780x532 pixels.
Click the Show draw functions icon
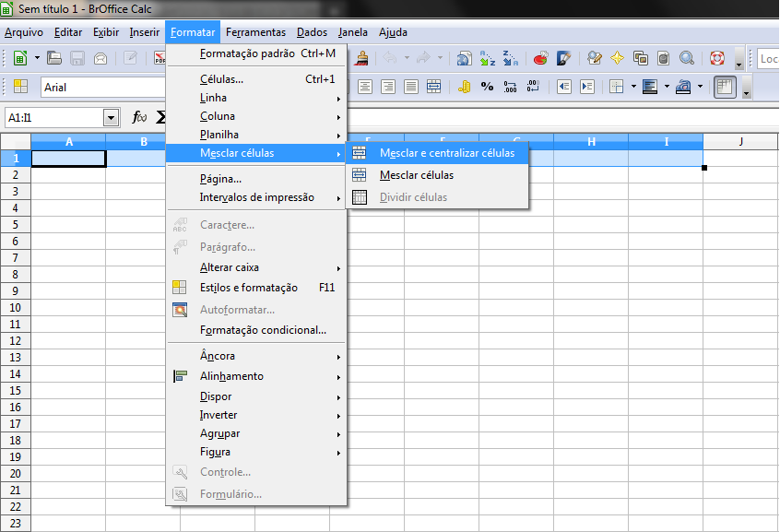(x=563, y=58)
